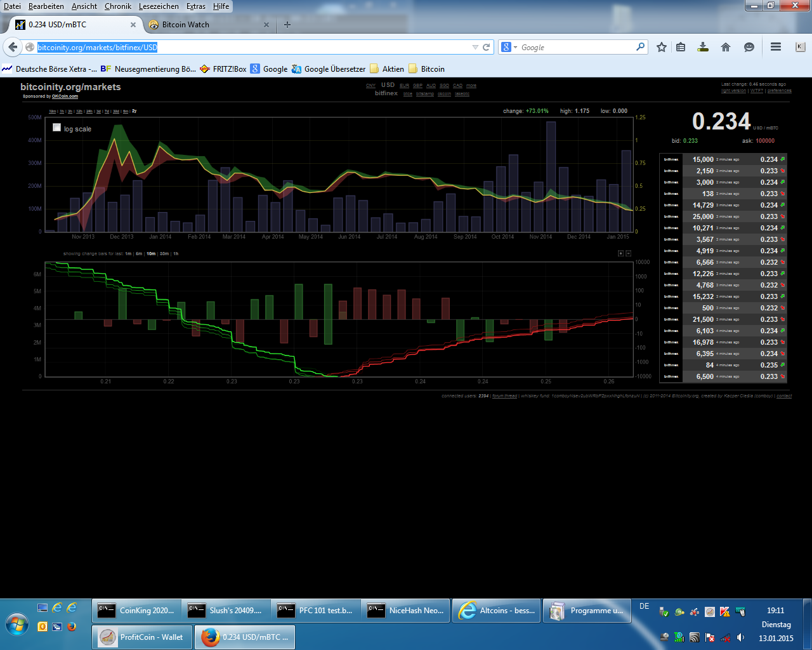Screen dimensions: 812x650
Task: Open Firefox downloads with the download arrow icon
Action: pos(702,46)
